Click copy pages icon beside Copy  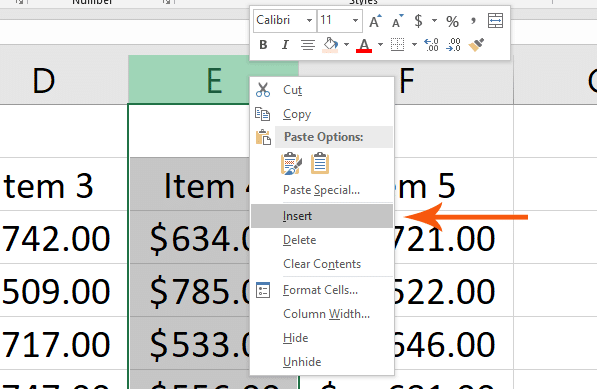[x=263, y=114]
